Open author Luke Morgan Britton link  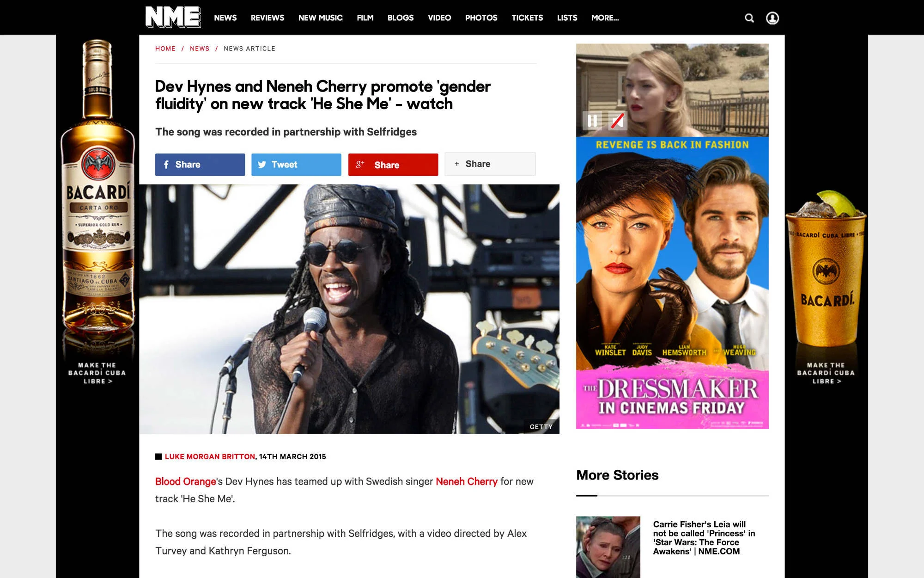(x=210, y=456)
